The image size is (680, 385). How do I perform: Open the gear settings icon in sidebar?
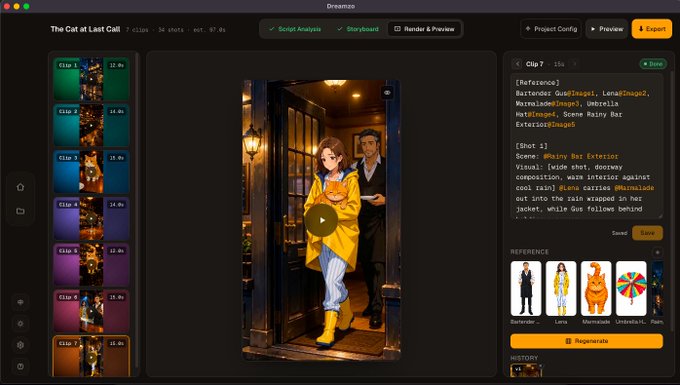coord(20,345)
